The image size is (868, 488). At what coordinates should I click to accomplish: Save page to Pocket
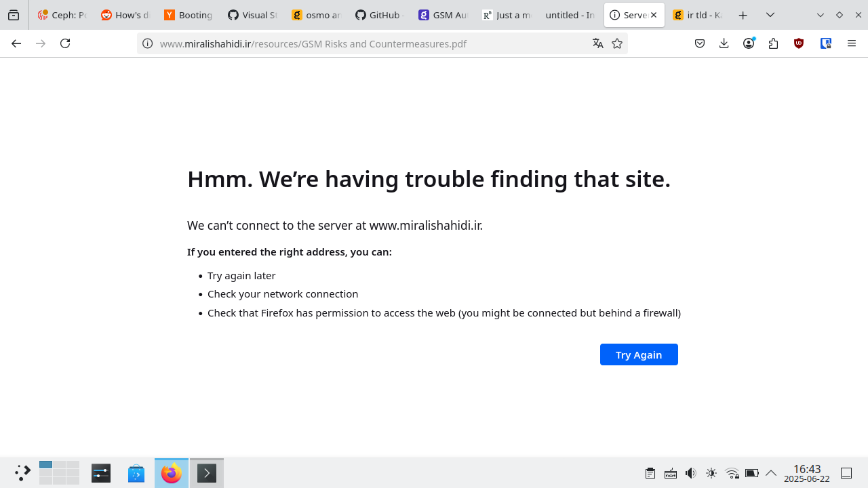click(x=699, y=43)
